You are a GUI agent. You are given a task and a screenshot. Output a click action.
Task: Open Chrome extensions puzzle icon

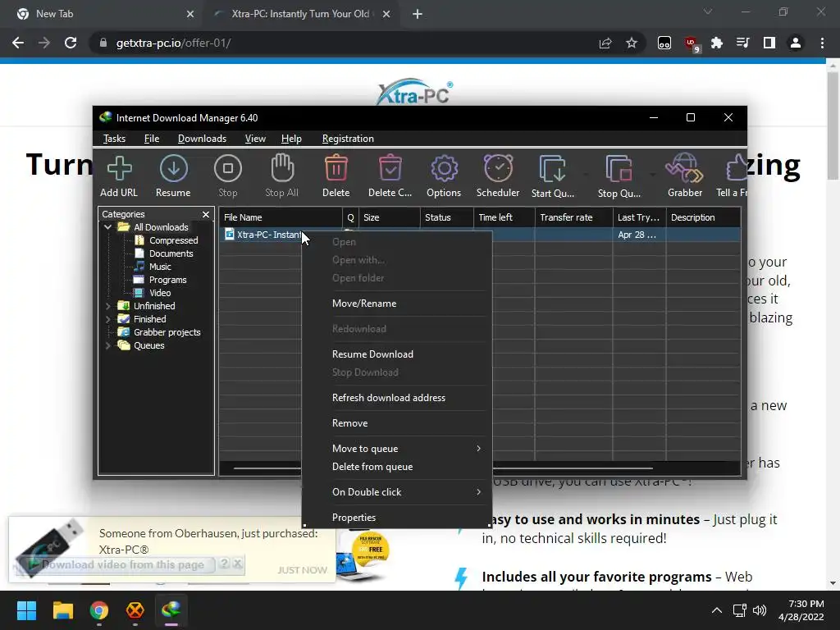coord(717,43)
